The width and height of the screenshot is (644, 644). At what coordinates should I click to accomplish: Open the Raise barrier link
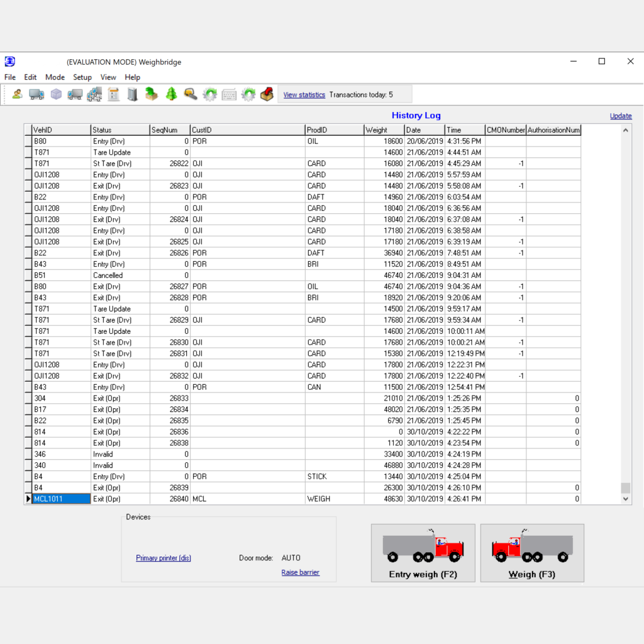click(300, 572)
